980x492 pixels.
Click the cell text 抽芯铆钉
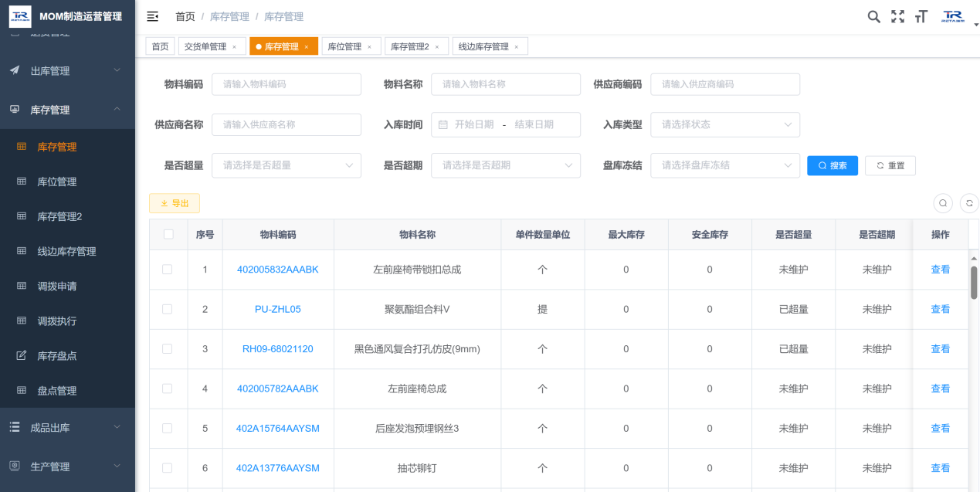click(417, 468)
